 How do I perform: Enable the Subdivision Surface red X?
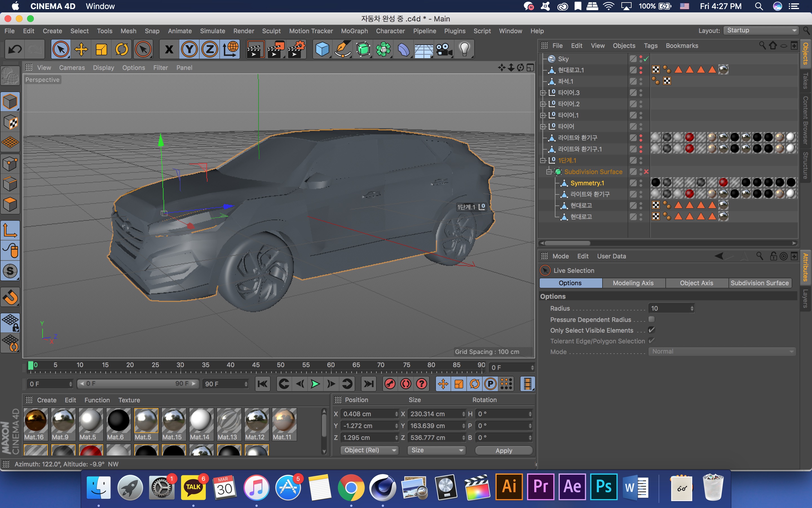click(646, 172)
